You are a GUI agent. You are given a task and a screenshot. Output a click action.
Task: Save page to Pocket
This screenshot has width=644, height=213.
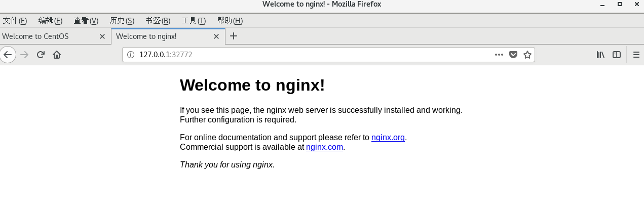tap(513, 55)
